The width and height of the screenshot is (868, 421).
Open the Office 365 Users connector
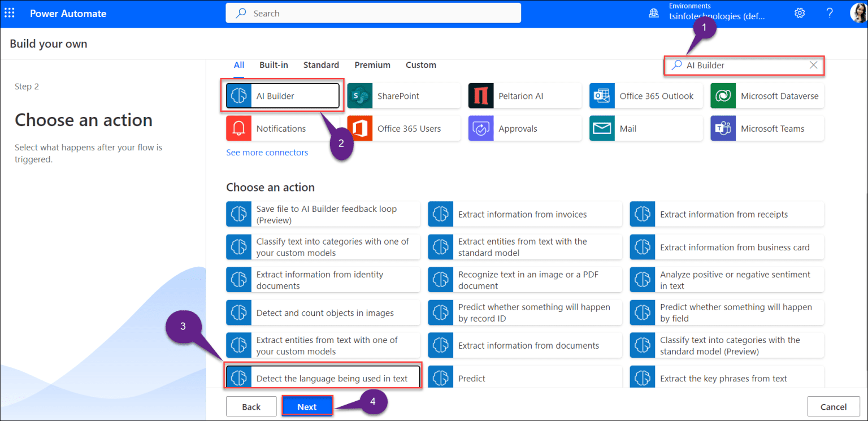(403, 128)
